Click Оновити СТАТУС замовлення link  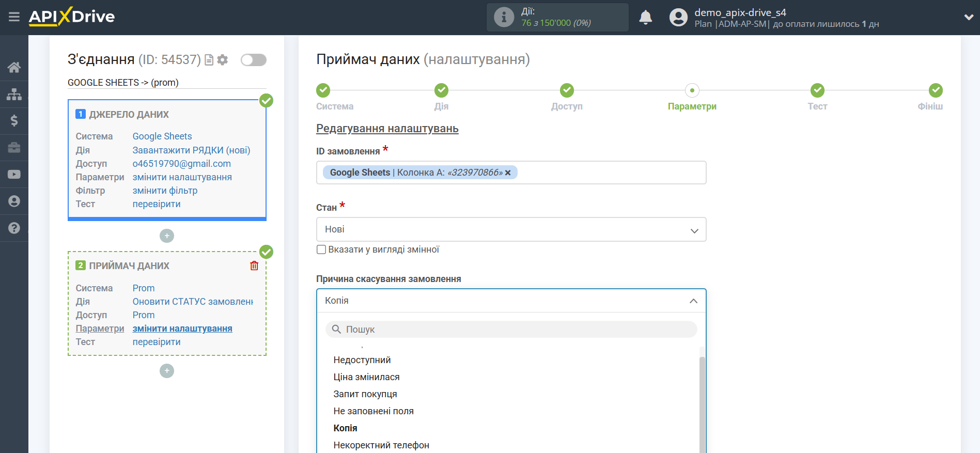tap(193, 302)
